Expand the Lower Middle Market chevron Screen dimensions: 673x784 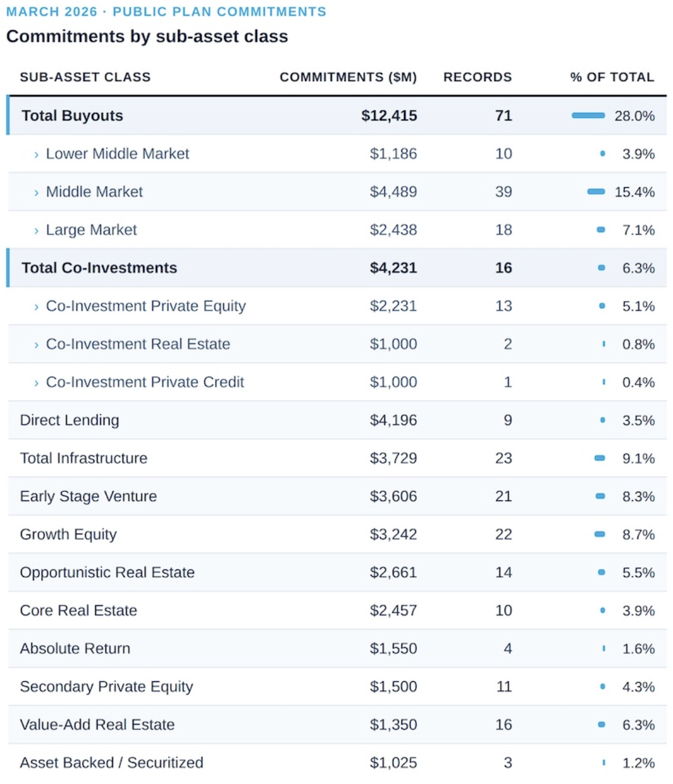(37, 155)
